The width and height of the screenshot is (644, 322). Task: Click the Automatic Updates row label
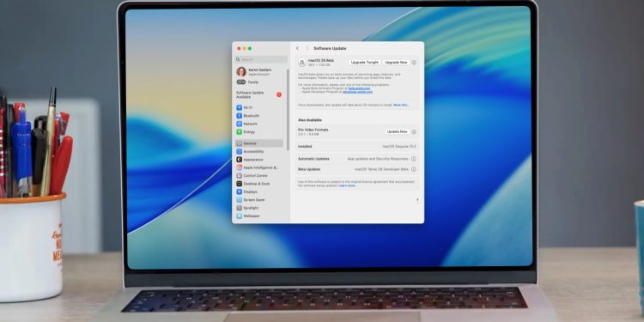coord(313,159)
